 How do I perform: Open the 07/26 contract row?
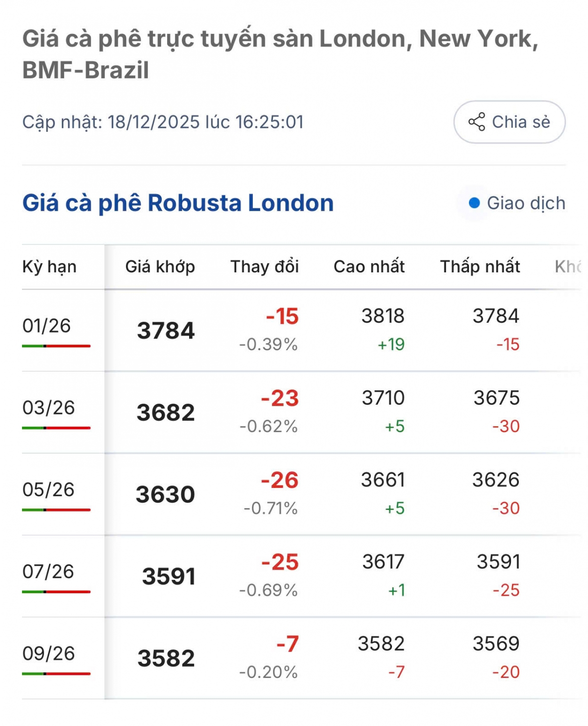point(48,571)
